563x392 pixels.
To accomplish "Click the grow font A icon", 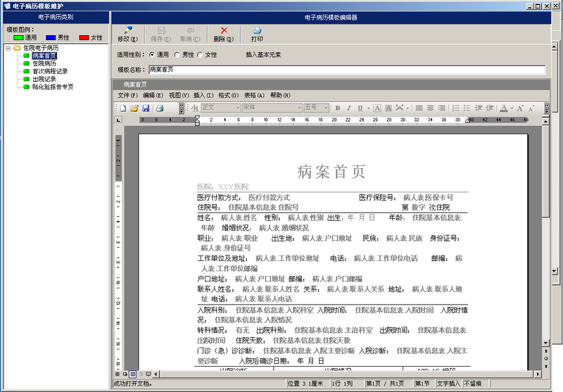I will [520, 108].
